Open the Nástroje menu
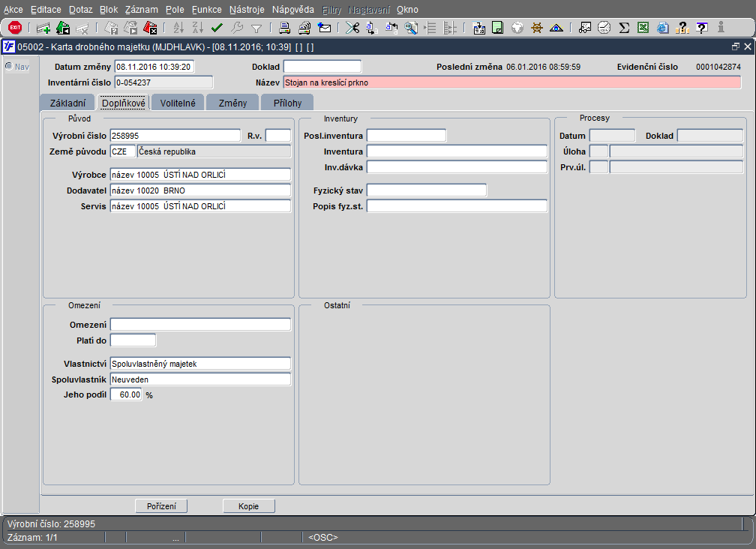Viewport: 756px width, 549px height. tap(247, 10)
